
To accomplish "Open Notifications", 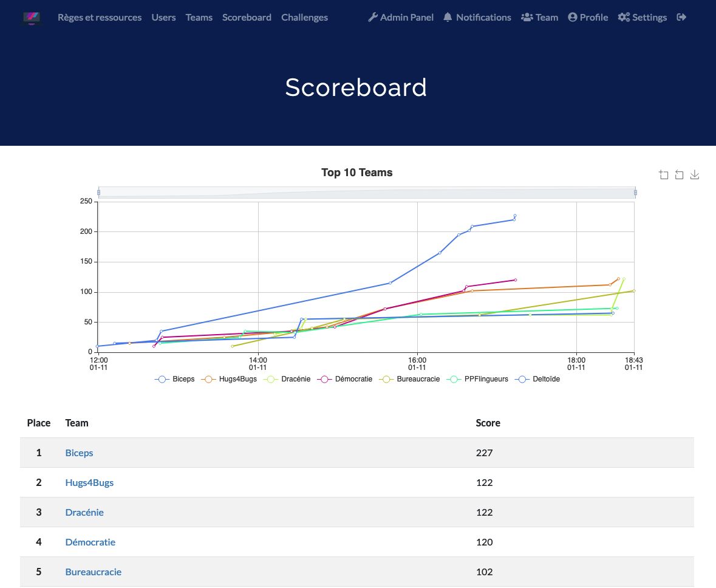I will [x=477, y=18].
